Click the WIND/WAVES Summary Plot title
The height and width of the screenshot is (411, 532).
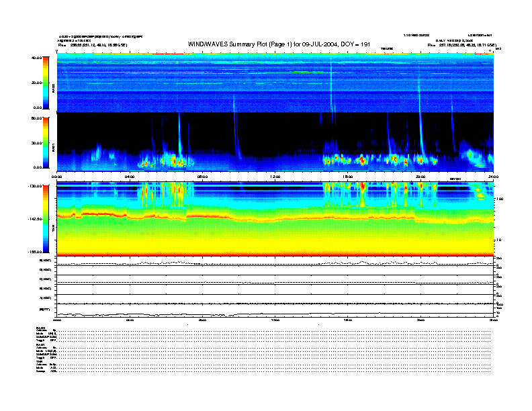pos(275,44)
